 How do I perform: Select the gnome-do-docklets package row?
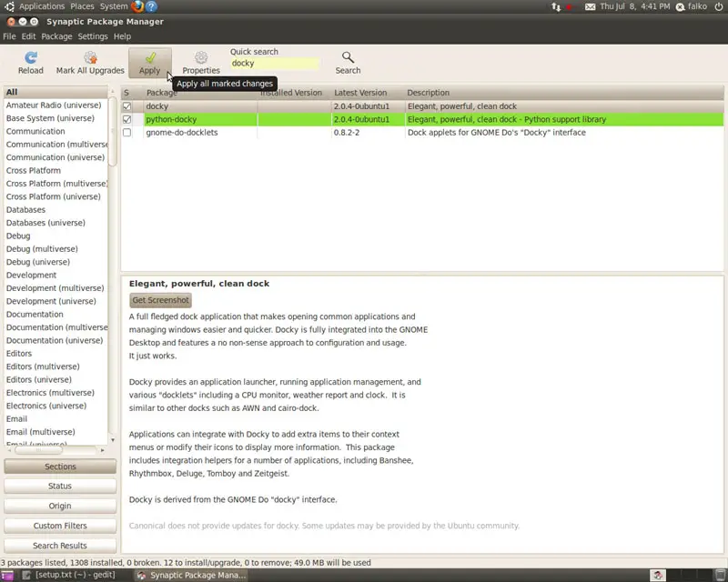(422, 132)
